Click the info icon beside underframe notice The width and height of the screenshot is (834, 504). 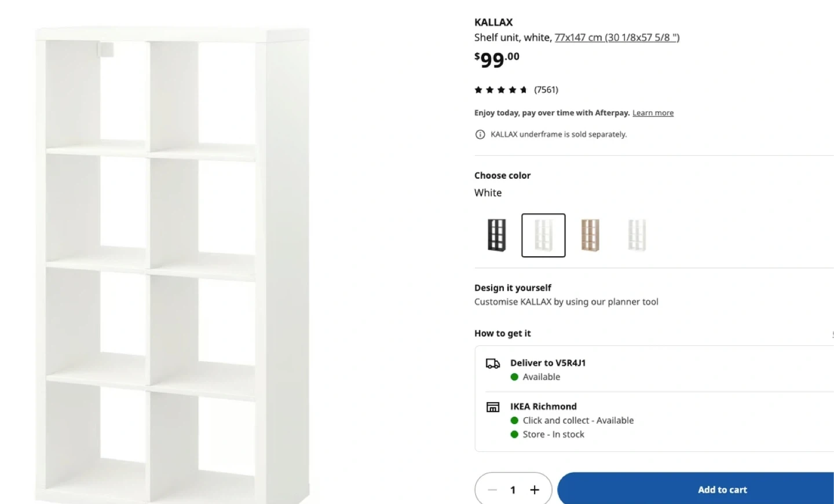[x=480, y=135]
